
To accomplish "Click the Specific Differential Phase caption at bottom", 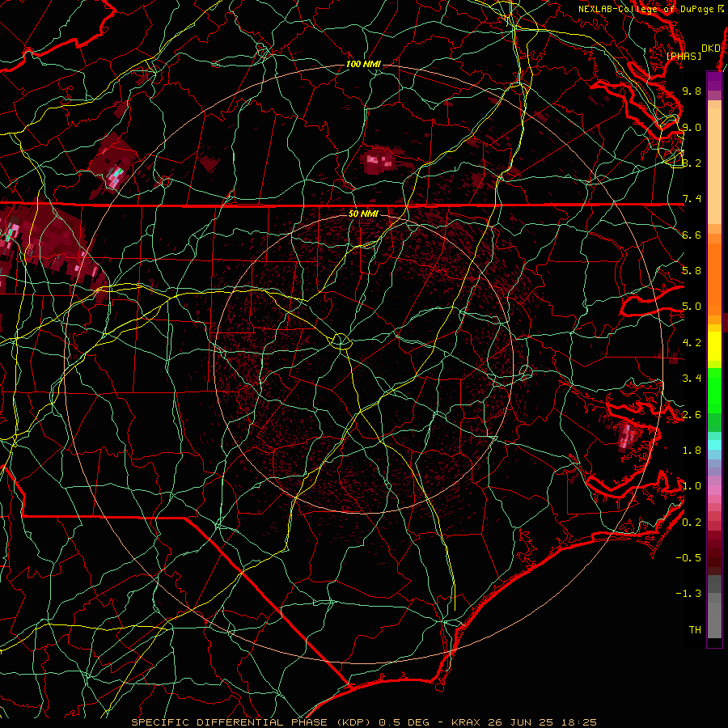I will point(364,722).
